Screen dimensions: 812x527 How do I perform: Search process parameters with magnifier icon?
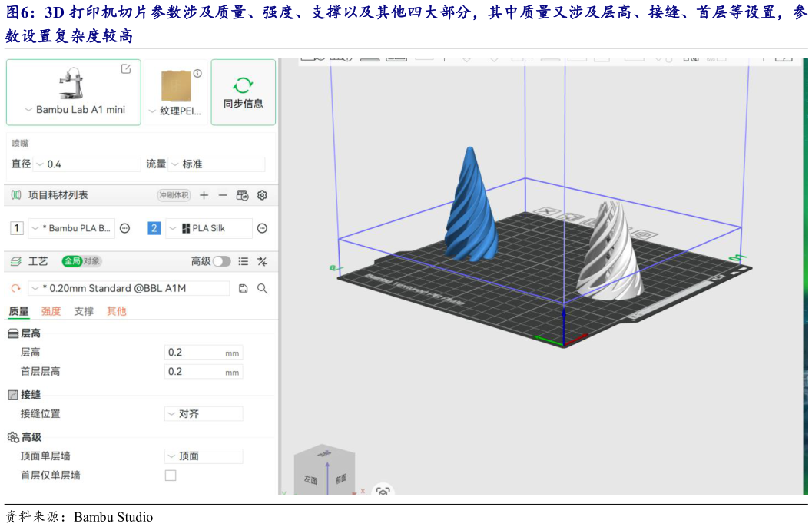click(260, 287)
